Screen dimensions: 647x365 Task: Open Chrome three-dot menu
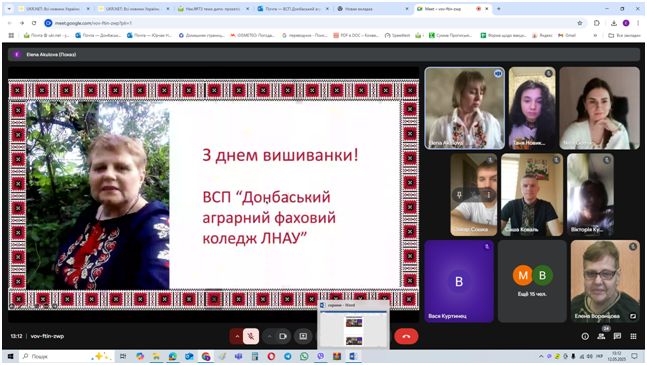(638, 23)
